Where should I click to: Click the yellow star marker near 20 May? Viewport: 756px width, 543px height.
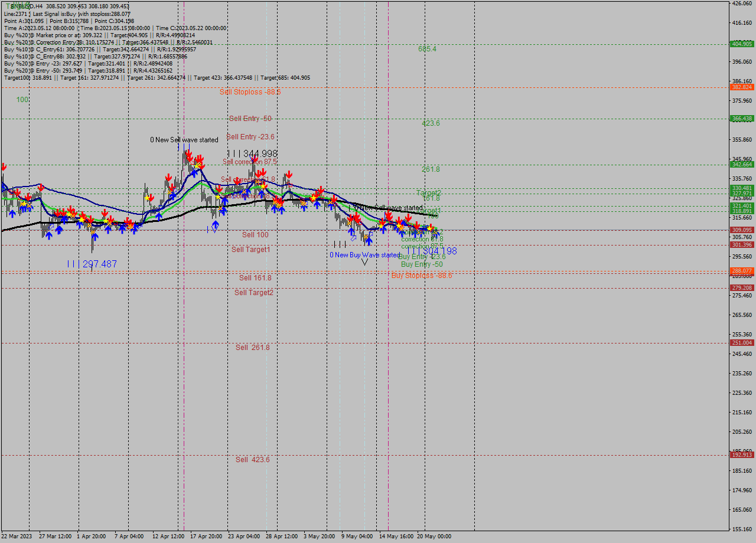coord(428,227)
